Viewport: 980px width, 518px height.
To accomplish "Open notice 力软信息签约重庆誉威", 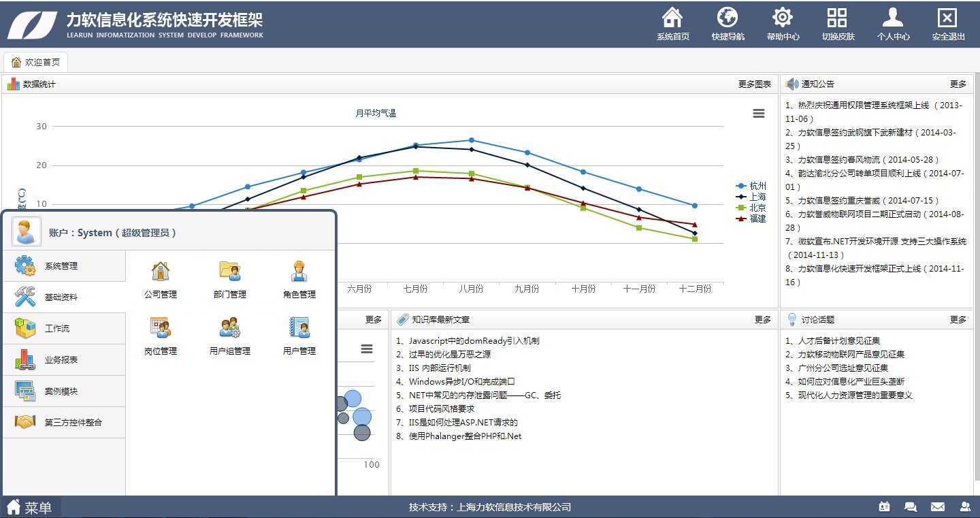I will coord(862,201).
